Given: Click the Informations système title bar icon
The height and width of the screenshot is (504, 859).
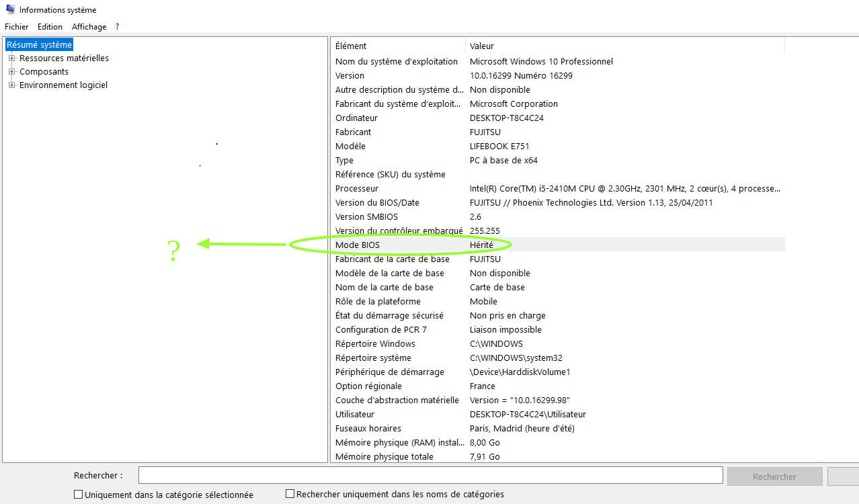Looking at the screenshot, I should tap(10, 9).
